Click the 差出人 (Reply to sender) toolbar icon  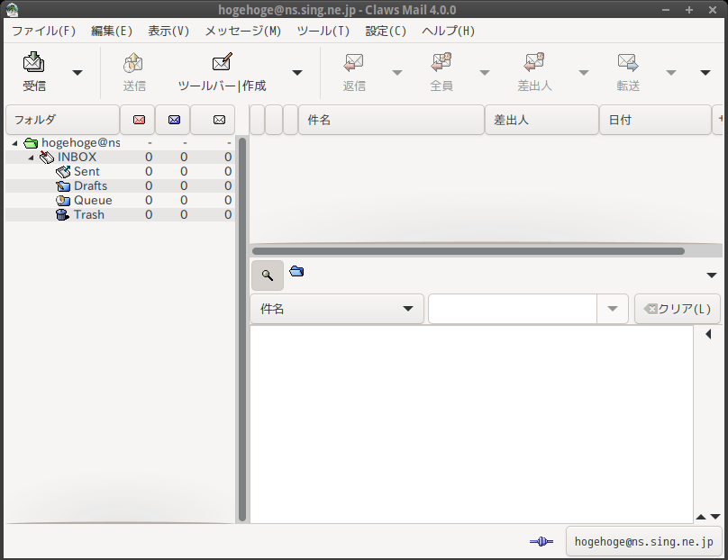534,63
